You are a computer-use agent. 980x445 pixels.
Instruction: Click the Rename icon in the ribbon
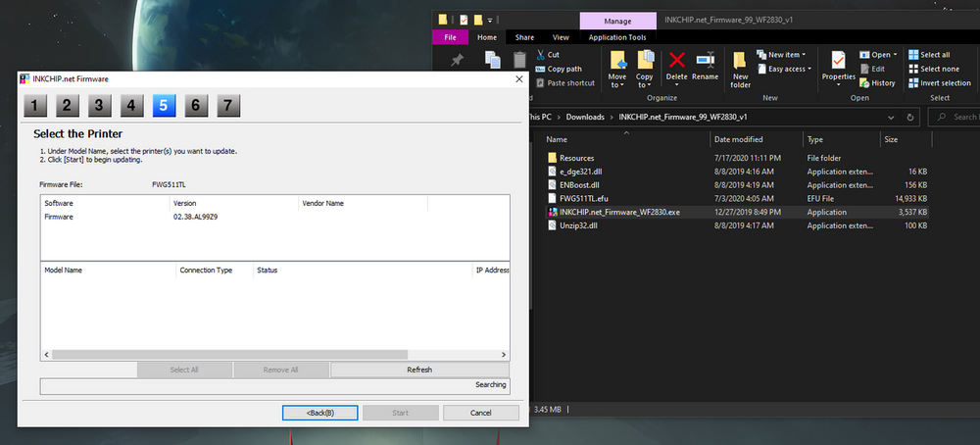(705, 65)
